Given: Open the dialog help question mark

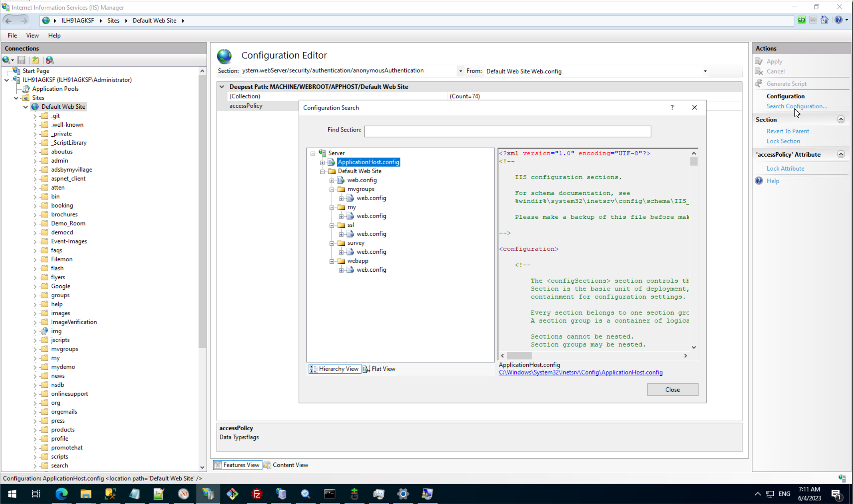Looking at the screenshot, I should (672, 108).
